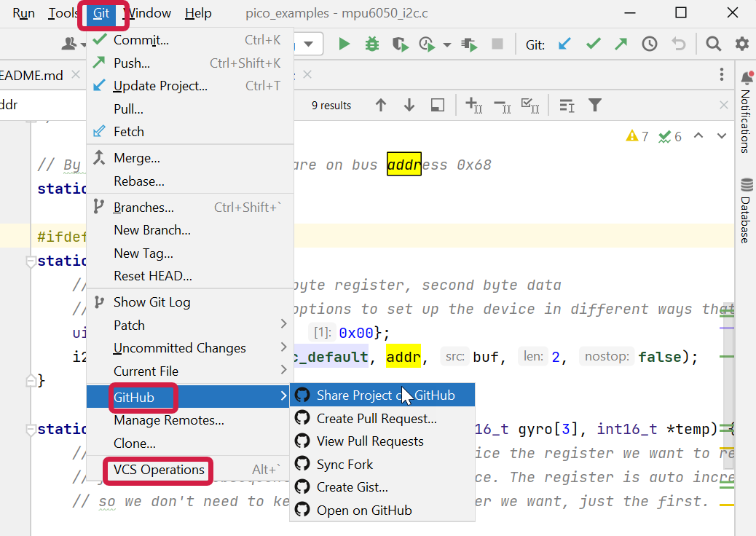Image resolution: width=756 pixels, height=536 pixels.
Task: Toggle select all occurrences in search bar
Action: [531, 106]
